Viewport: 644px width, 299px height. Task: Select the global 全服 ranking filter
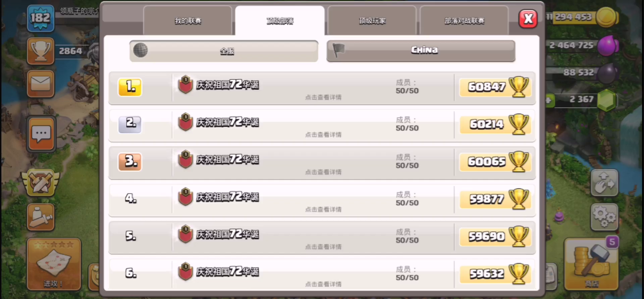coord(224,51)
